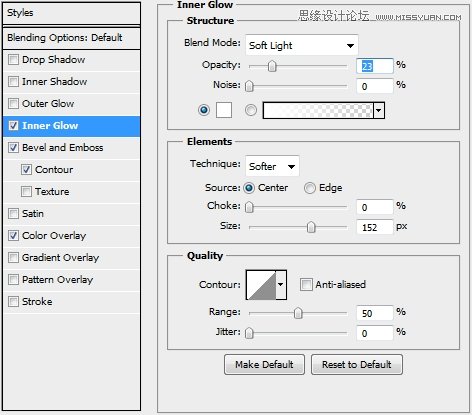This screenshot has width=472, height=415.
Task: Open the Stroke settings
Action: pyautogui.click(x=37, y=301)
